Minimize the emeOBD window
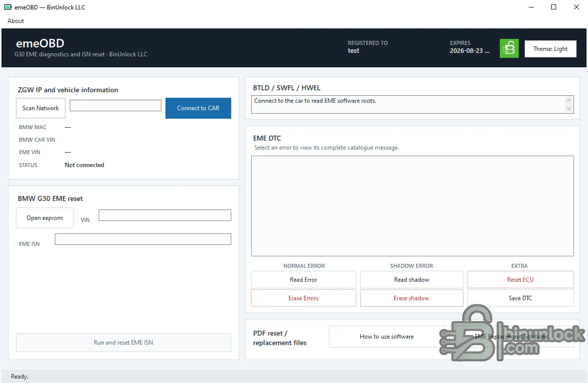 (531, 7)
